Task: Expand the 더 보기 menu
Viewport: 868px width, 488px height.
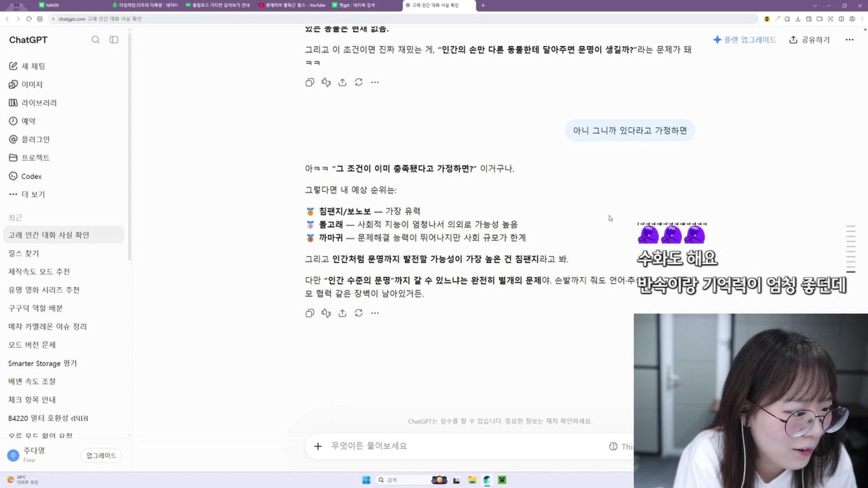Action: click(63, 194)
